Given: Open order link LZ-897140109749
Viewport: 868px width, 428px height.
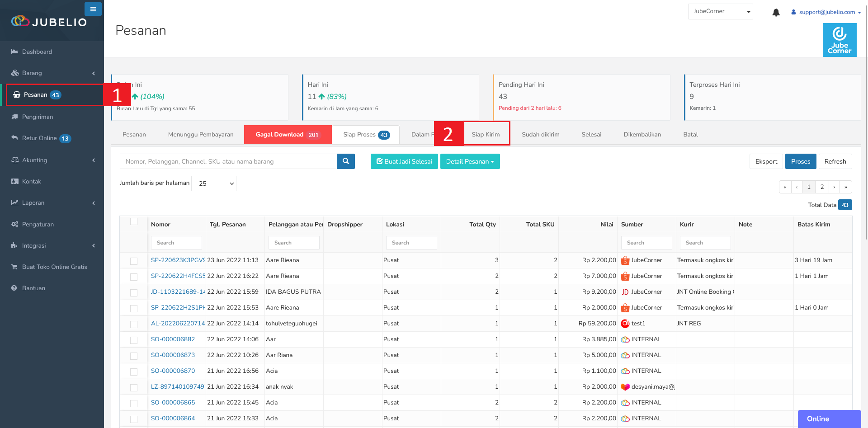Looking at the screenshot, I should tap(178, 386).
